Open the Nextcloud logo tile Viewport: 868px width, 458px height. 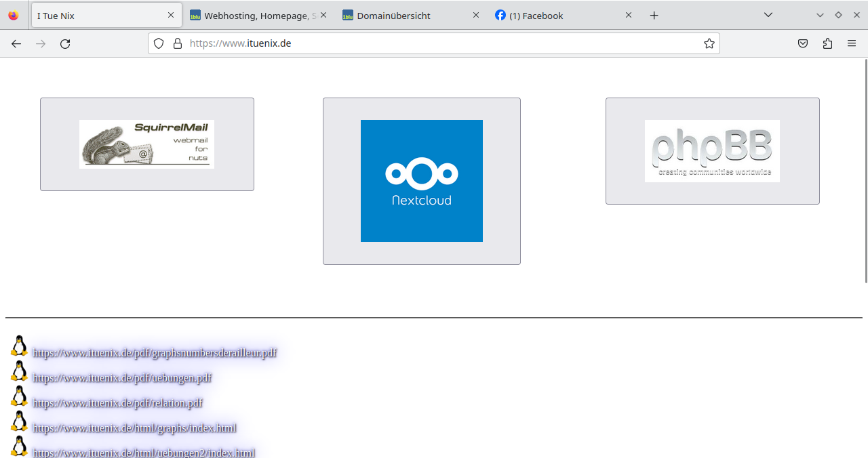421,181
